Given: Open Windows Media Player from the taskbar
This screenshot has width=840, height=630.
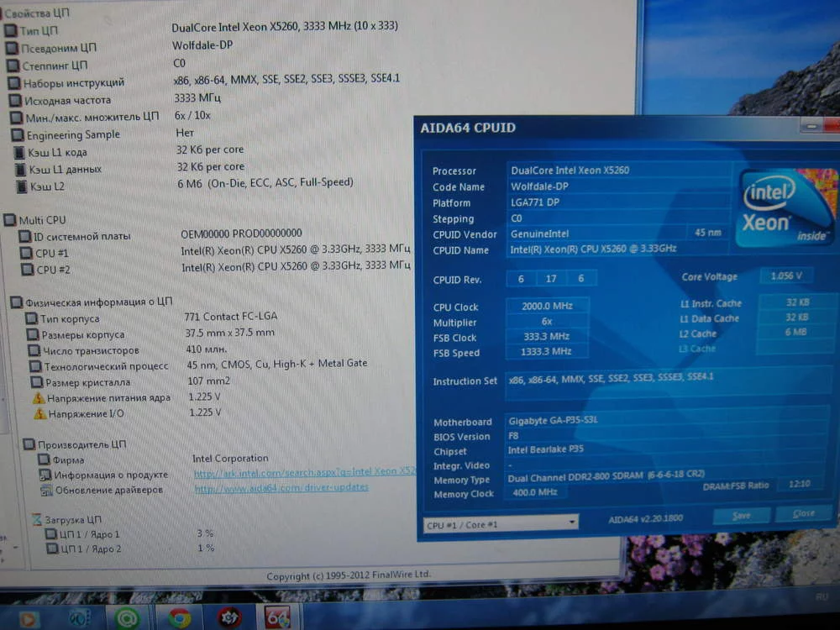Looking at the screenshot, I should [29, 619].
